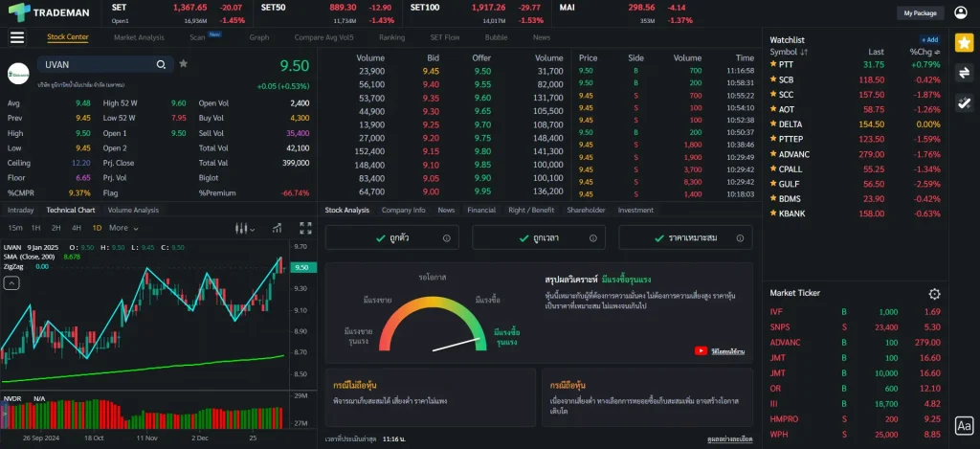Switch to the Intraday chart tab
This screenshot has width=980, height=449.
(21, 210)
